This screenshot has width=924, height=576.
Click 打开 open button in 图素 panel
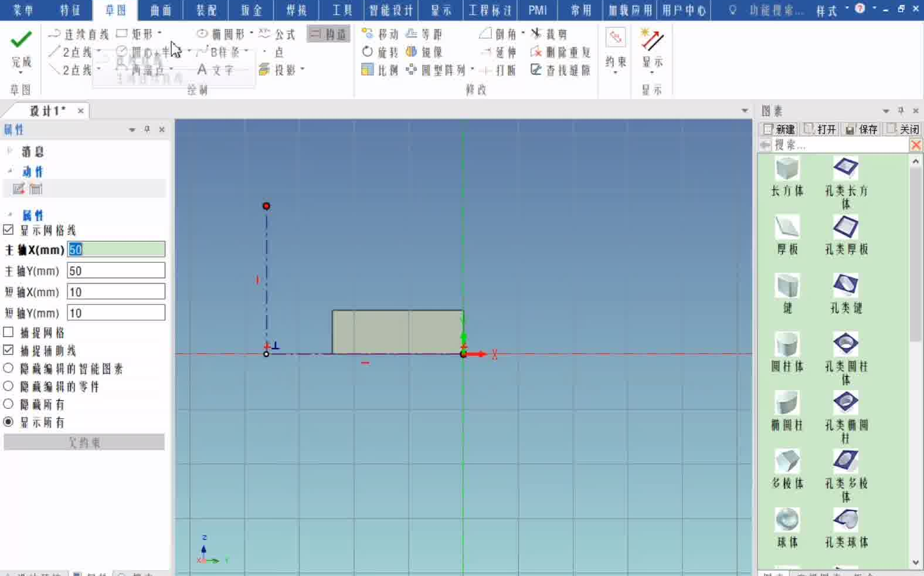coord(821,129)
